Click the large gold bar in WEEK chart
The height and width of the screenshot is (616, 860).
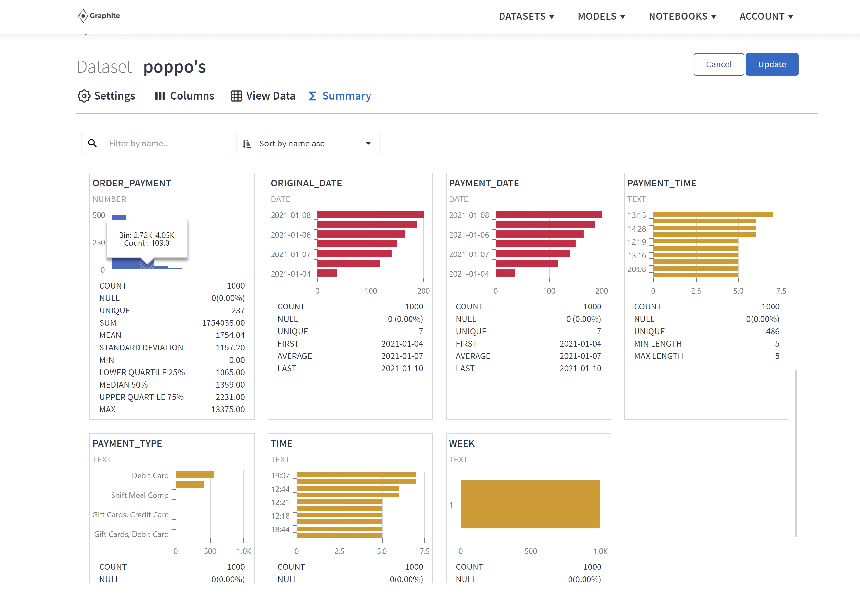click(x=530, y=504)
